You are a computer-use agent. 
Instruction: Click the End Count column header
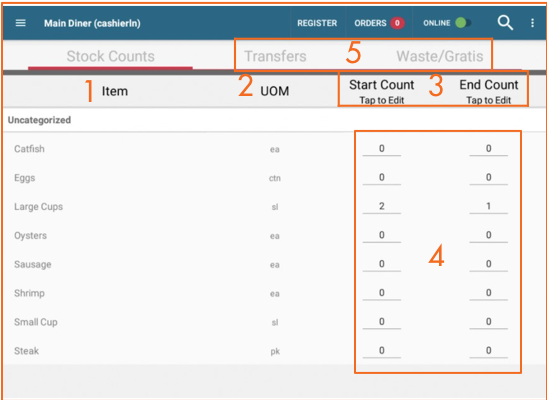(x=489, y=91)
